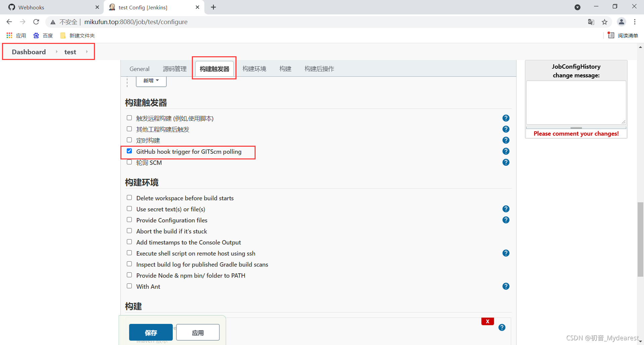
Task: Focus JobConfigHistory change message textarea
Action: point(576,102)
